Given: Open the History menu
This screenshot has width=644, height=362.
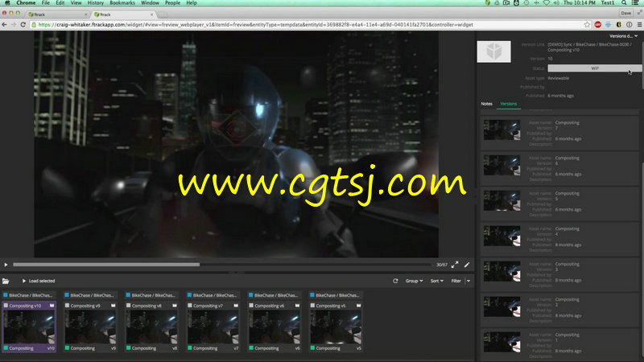Looking at the screenshot, I should (x=95, y=3).
